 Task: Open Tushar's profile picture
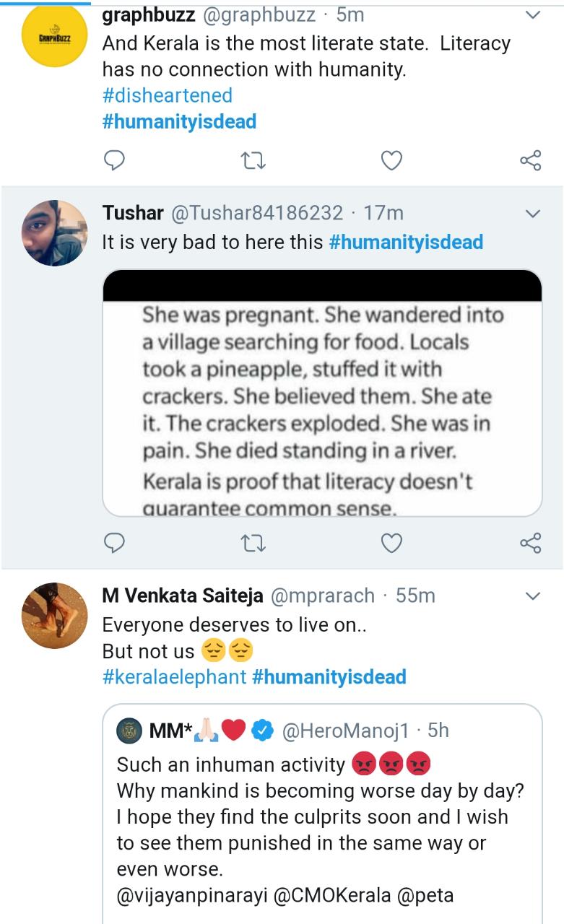point(55,233)
